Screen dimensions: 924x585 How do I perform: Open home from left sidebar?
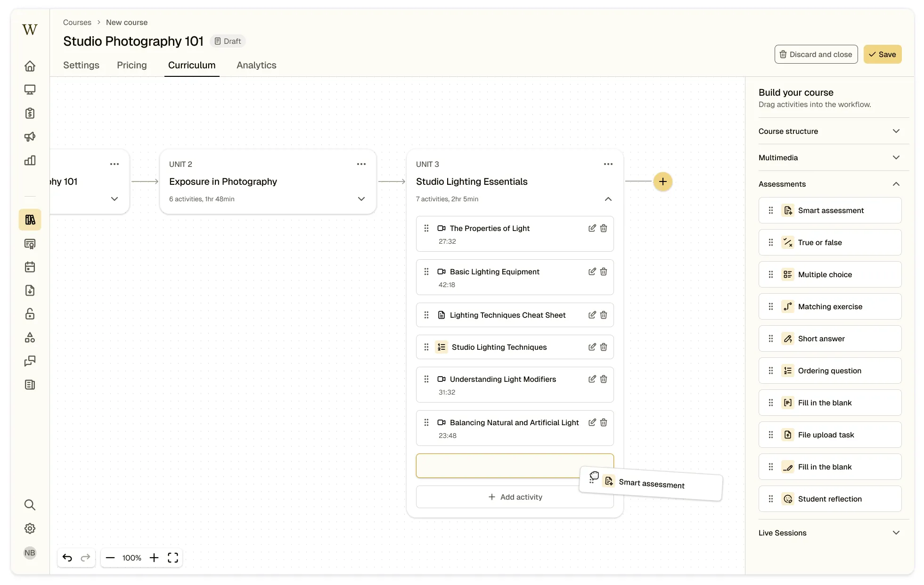[30, 66]
